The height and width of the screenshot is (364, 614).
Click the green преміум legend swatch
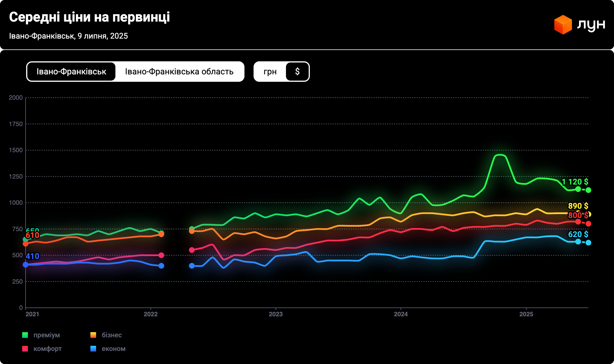point(25,335)
